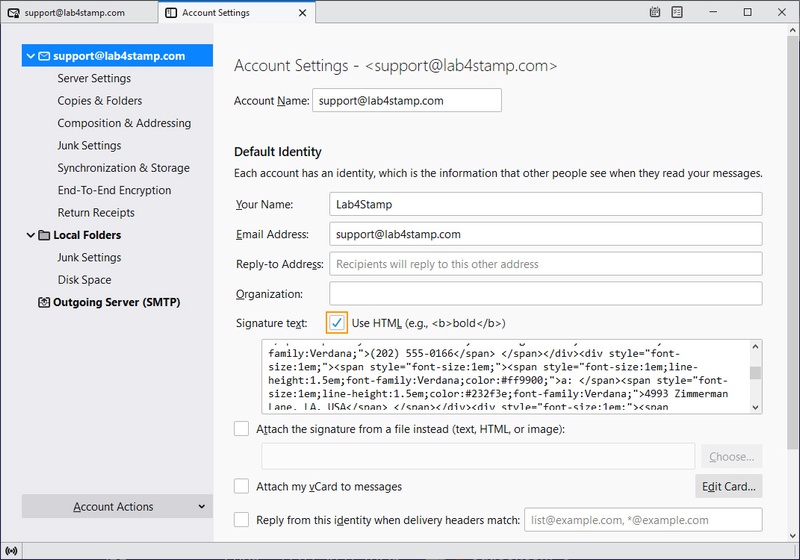
Task: Open Junk Settings under Local Folders
Action: 89,258
